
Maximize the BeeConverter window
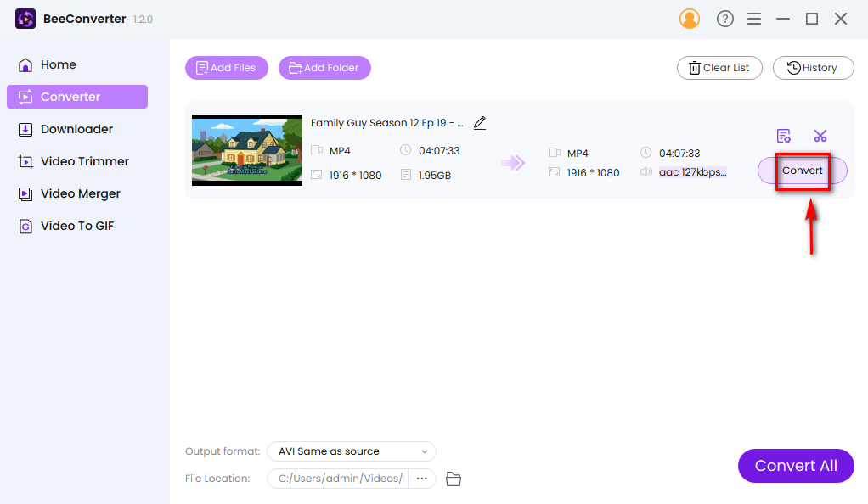[812, 19]
